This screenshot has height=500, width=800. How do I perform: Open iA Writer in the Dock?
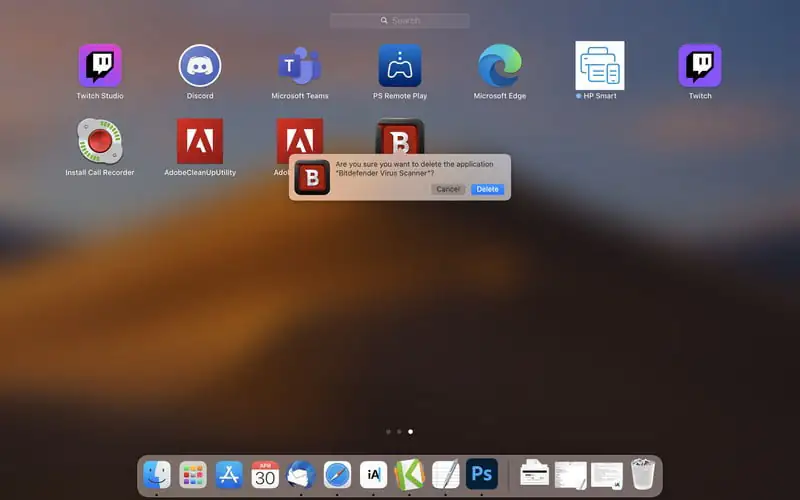tap(373, 474)
